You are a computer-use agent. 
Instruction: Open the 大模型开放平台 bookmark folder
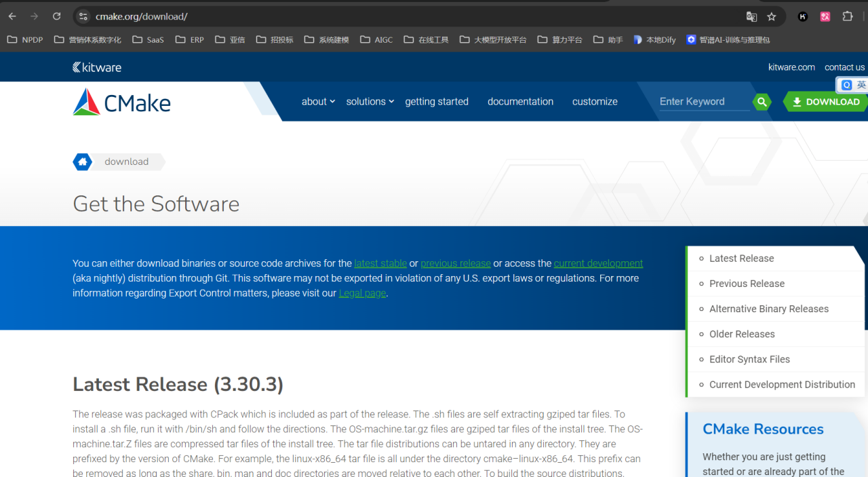(x=493, y=40)
